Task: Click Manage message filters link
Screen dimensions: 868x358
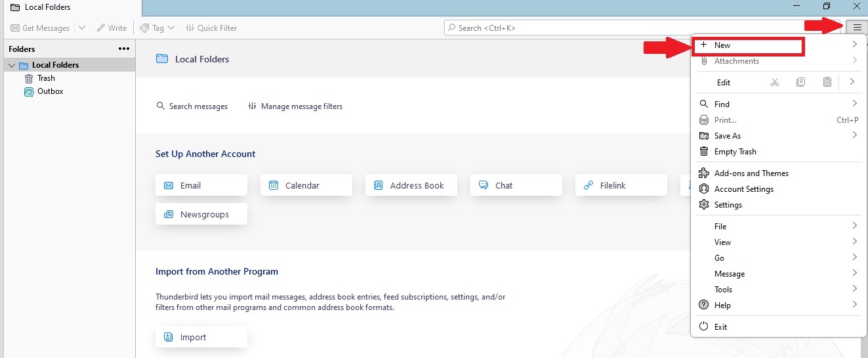Action: (x=295, y=106)
